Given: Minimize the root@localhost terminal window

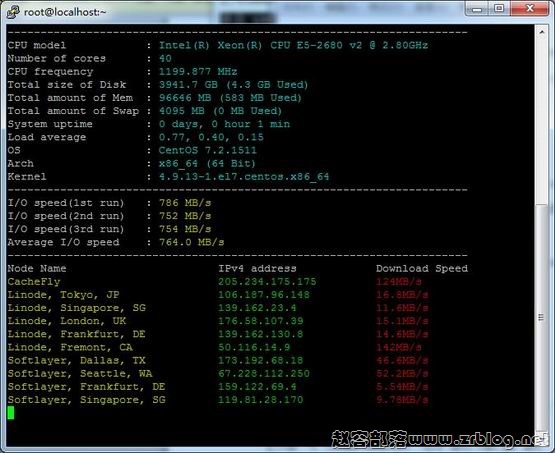Looking at the screenshot, I should [477, 9].
